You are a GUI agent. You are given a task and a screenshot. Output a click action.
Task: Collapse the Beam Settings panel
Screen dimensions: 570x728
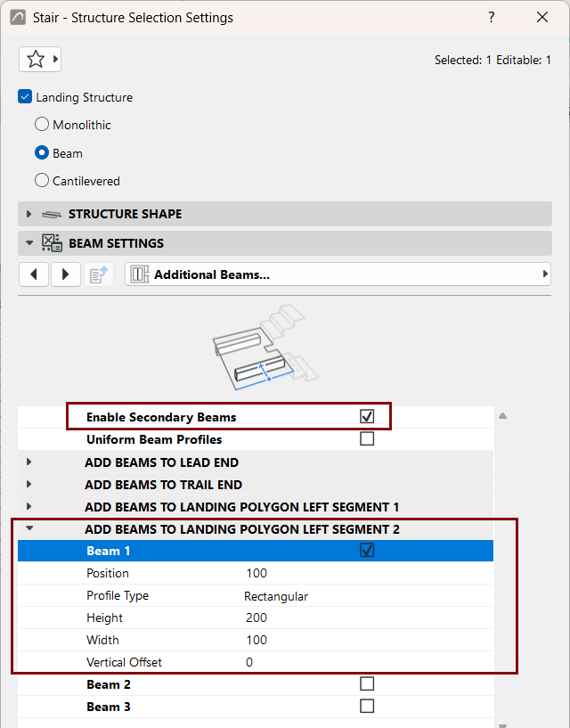[x=29, y=243]
